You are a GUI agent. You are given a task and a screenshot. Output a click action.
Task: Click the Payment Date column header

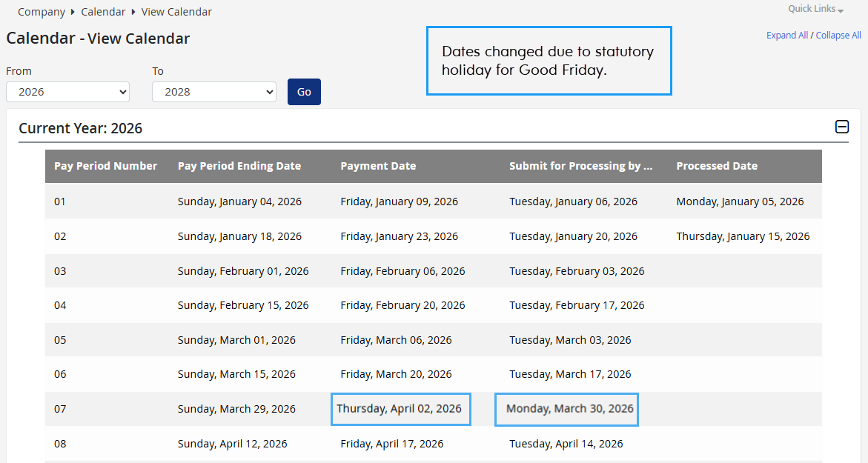(378, 166)
